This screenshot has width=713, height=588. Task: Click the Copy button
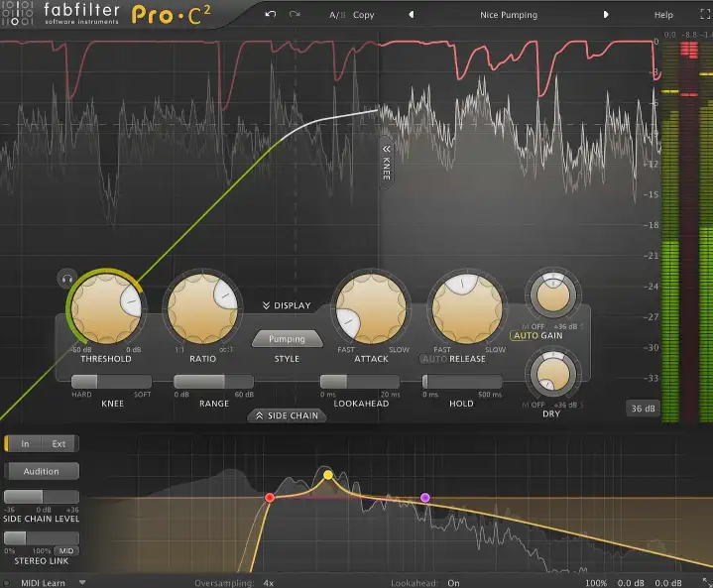coord(363,15)
